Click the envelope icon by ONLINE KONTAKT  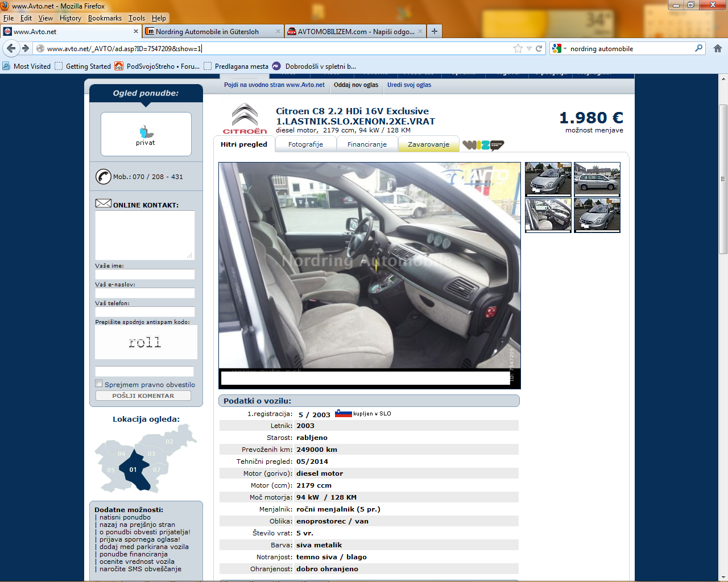coord(104,203)
